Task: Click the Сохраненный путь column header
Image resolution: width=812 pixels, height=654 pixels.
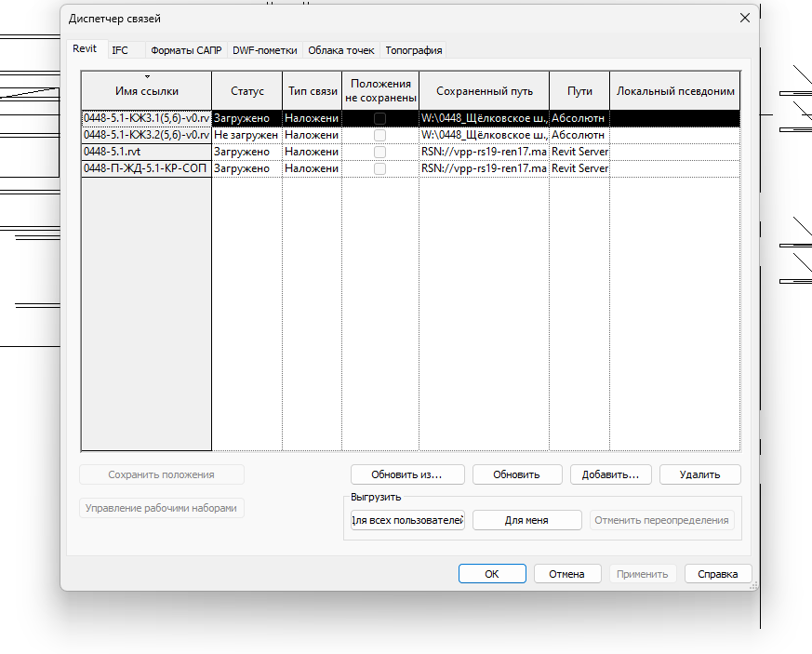Action: [x=485, y=90]
